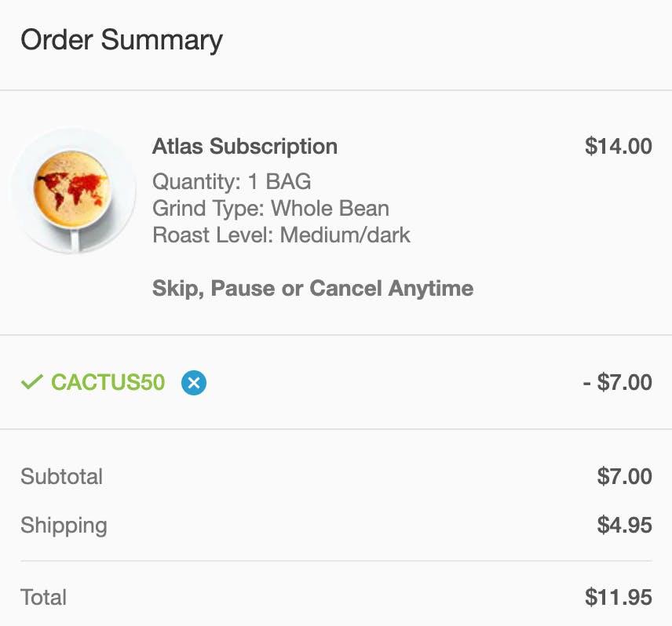
Task: Click the - $7.00 discount amount
Action: pyautogui.click(x=617, y=383)
